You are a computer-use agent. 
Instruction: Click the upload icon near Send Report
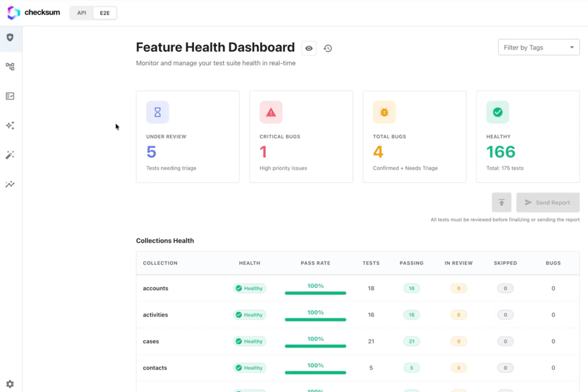[x=501, y=202]
